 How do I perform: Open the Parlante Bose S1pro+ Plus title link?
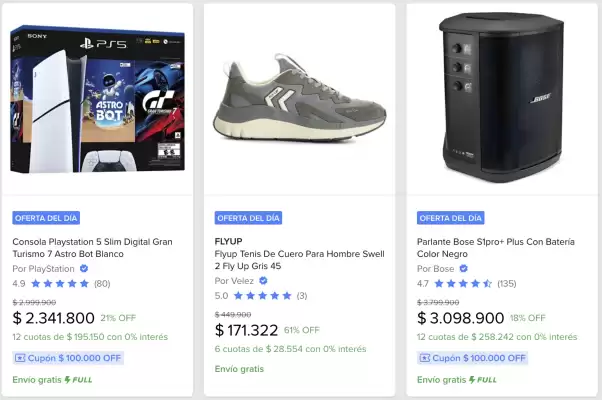498,248
